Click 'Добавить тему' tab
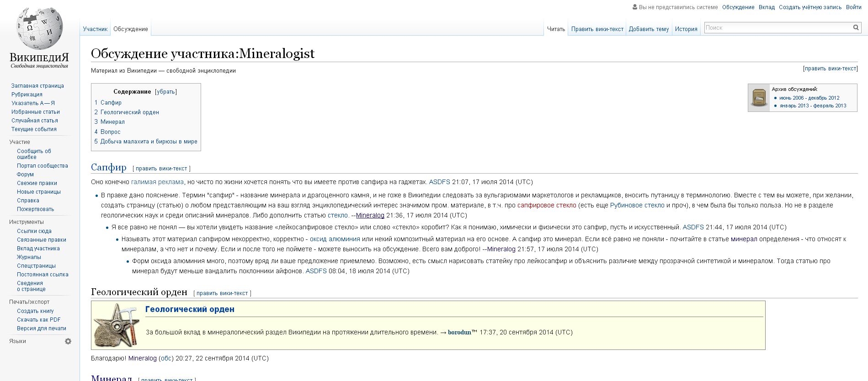Viewport: 868px width, 381px height. click(649, 29)
